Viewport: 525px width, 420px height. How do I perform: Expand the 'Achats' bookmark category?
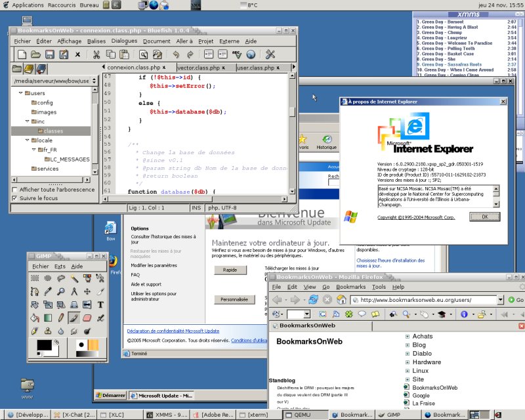pyautogui.click(x=407, y=337)
